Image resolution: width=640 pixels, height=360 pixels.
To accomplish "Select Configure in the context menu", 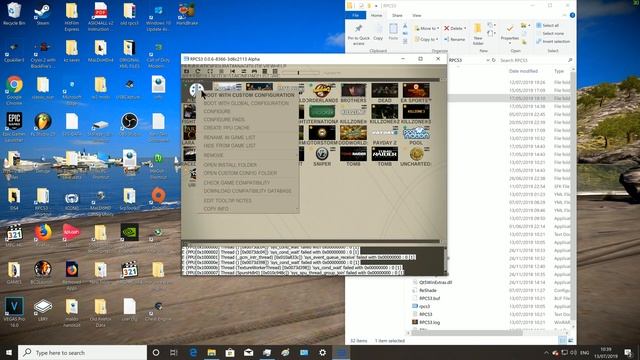I will (217, 111).
